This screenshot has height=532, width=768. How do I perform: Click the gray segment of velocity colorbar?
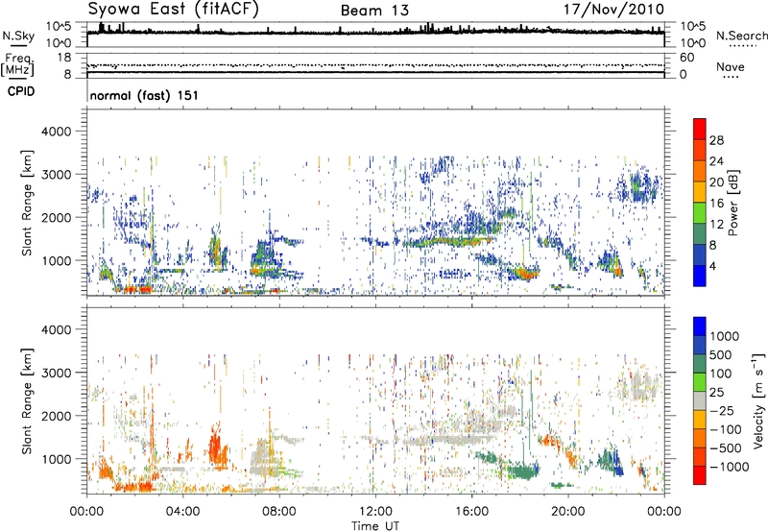pos(700,400)
